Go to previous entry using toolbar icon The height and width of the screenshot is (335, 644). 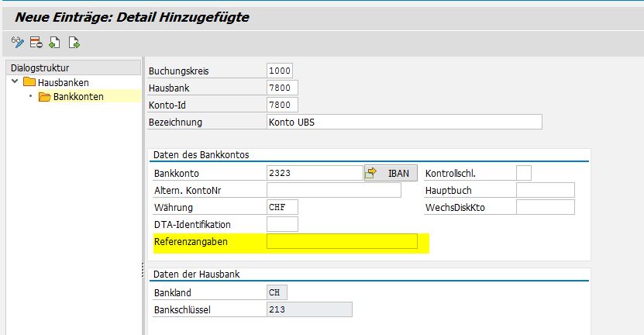click(x=54, y=42)
